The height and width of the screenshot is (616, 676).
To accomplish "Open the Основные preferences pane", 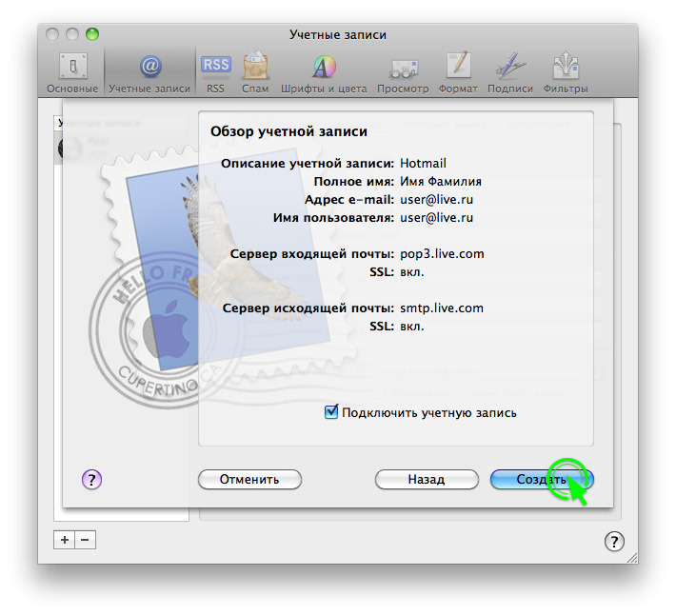I will 72,71.
